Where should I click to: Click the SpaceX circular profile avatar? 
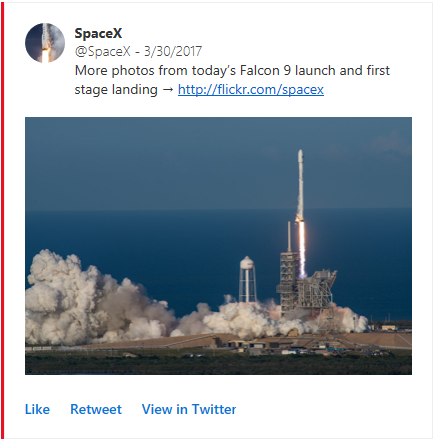click(x=45, y=43)
